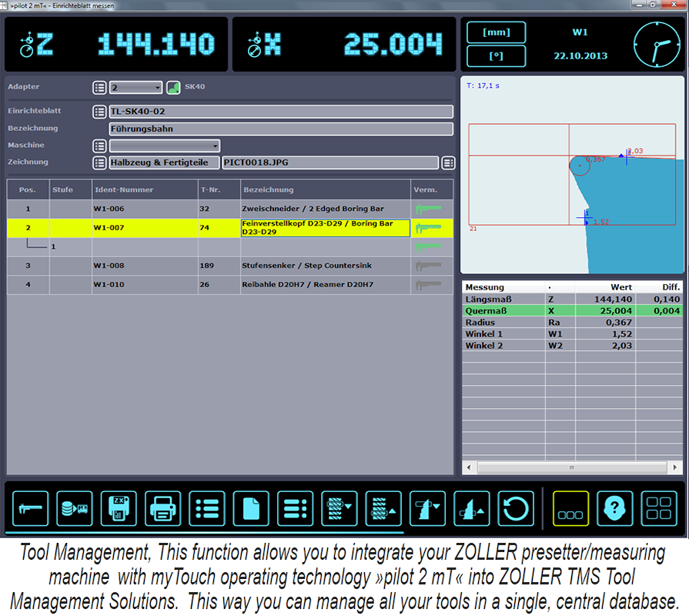Click the tool step-down arrow icon

point(427,508)
